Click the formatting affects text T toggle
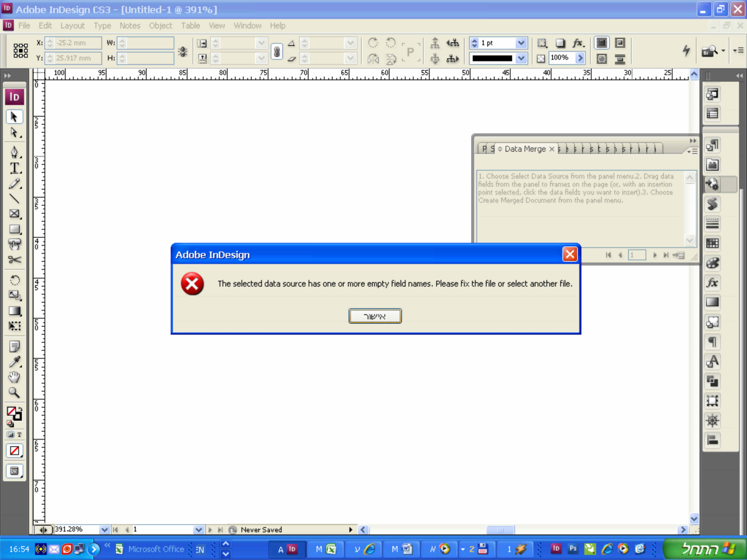Screen dimensions: 747x560 click(19, 434)
